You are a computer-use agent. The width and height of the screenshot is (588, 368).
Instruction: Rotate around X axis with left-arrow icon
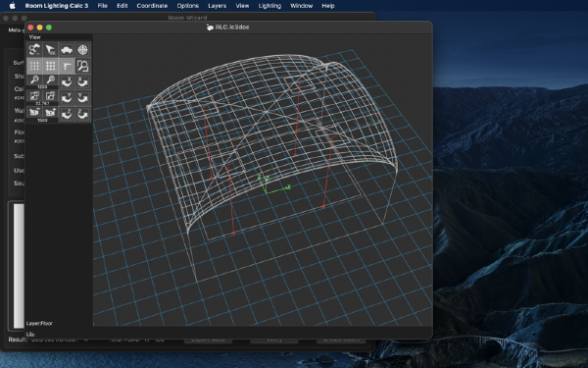point(67,81)
